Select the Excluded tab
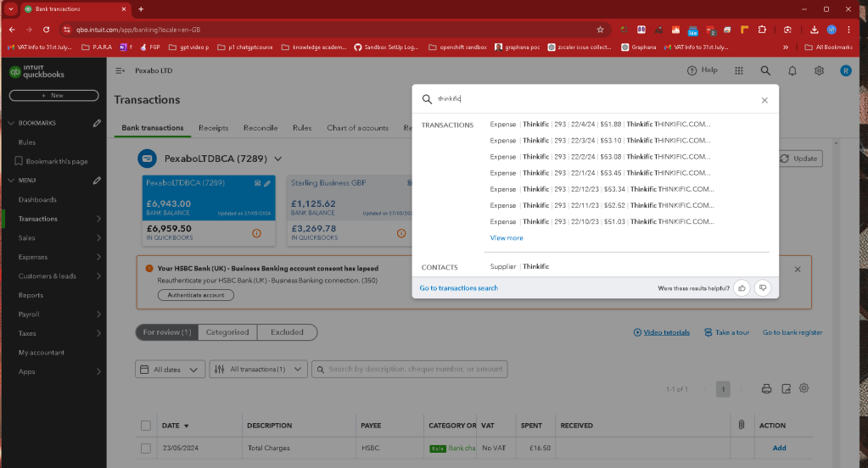The image size is (868, 468). tap(287, 332)
